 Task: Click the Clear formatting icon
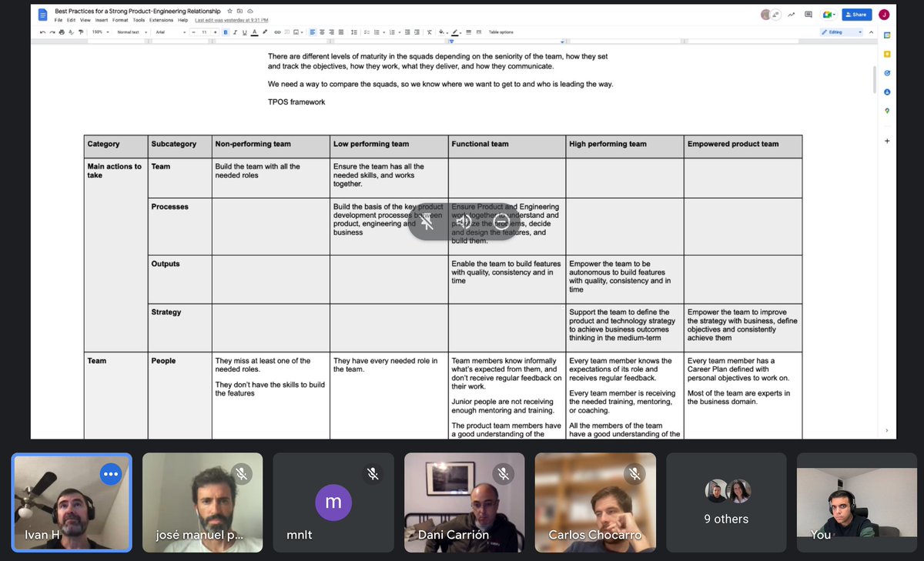click(430, 32)
